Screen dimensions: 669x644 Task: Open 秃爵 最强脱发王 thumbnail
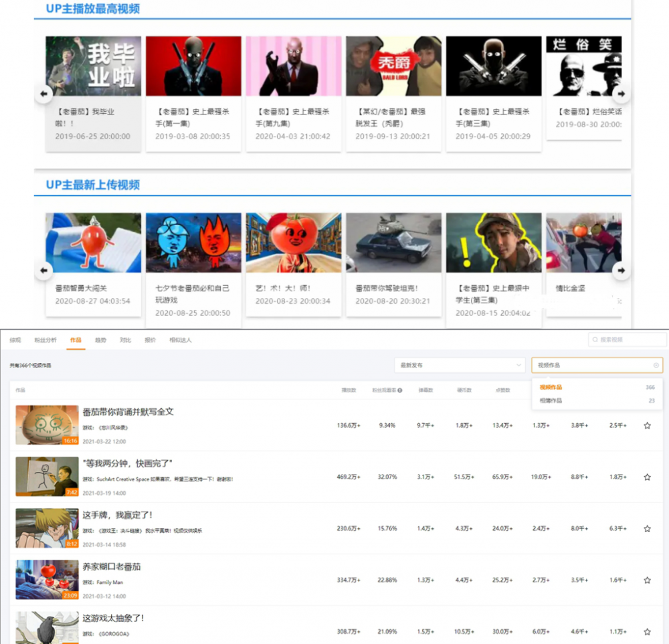[393, 66]
